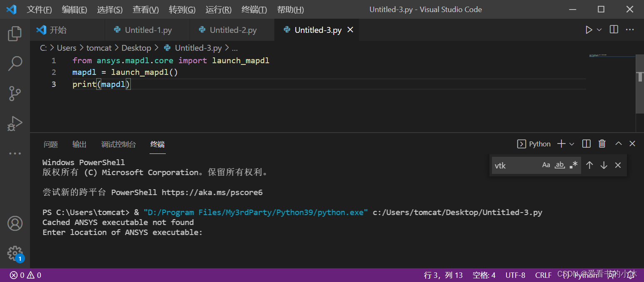
Task: Open the new terminal launch profile dropdown
Action: (x=572, y=144)
